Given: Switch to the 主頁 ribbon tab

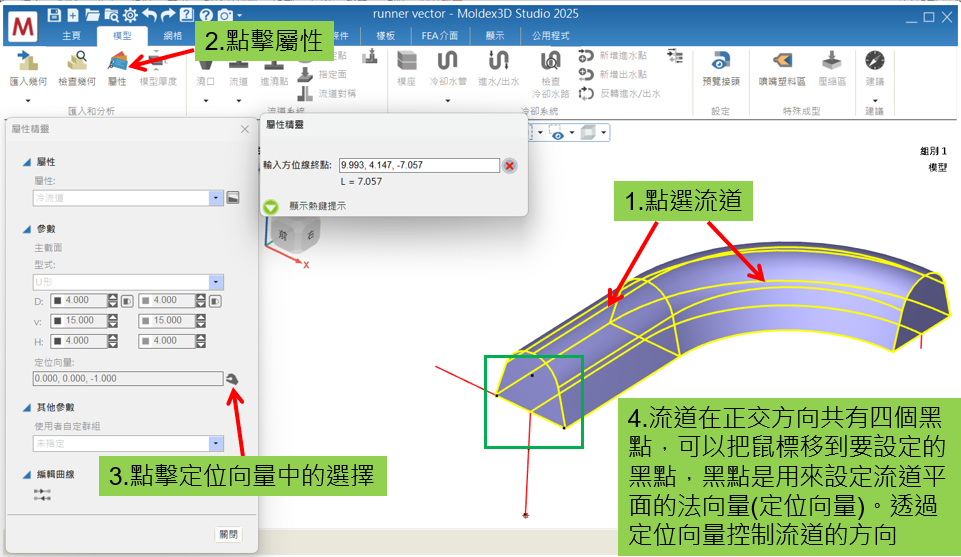Looking at the screenshot, I should click(x=71, y=36).
